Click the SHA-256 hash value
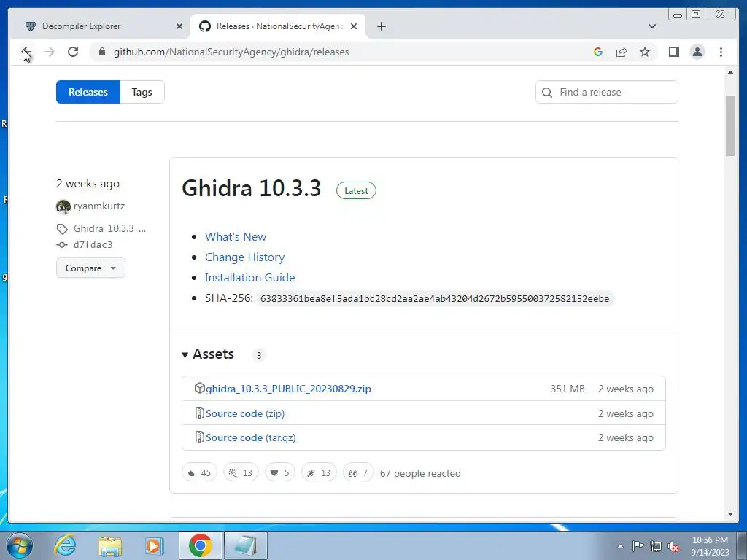This screenshot has height=560, width=747. click(x=435, y=298)
